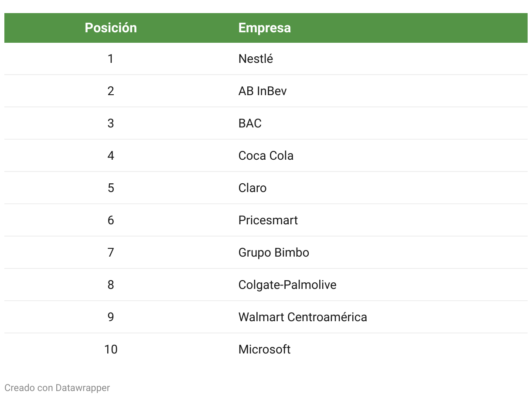
Task: Click position number 3 in the table
Action: (x=111, y=124)
